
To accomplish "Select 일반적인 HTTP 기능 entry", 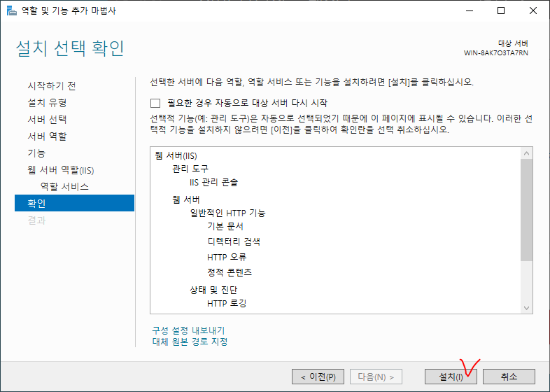I will [227, 213].
